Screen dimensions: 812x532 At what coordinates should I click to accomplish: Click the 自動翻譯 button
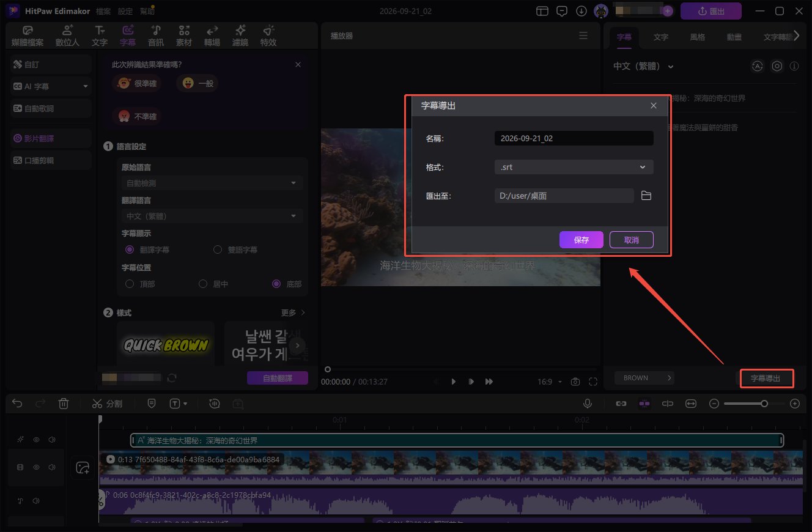(x=278, y=378)
